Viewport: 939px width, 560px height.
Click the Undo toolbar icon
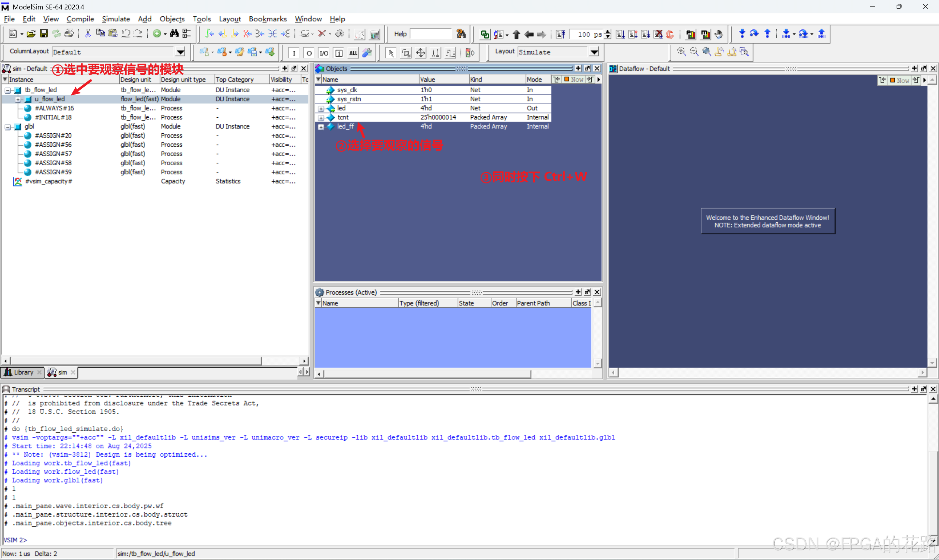pyautogui.click(x=126, y=34)
